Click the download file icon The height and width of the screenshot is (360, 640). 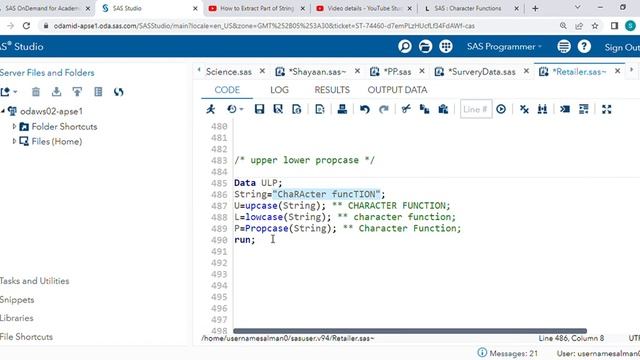[x=56, y=92]
